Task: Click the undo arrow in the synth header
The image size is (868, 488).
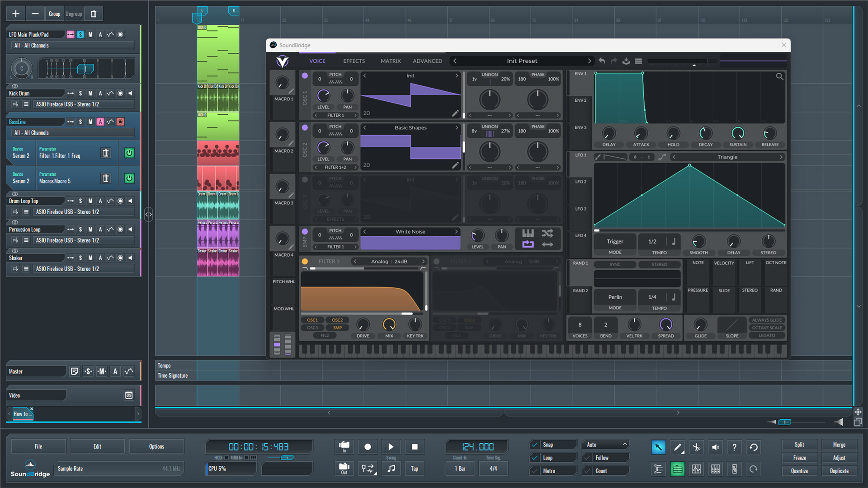Action: tap(602, 61)
